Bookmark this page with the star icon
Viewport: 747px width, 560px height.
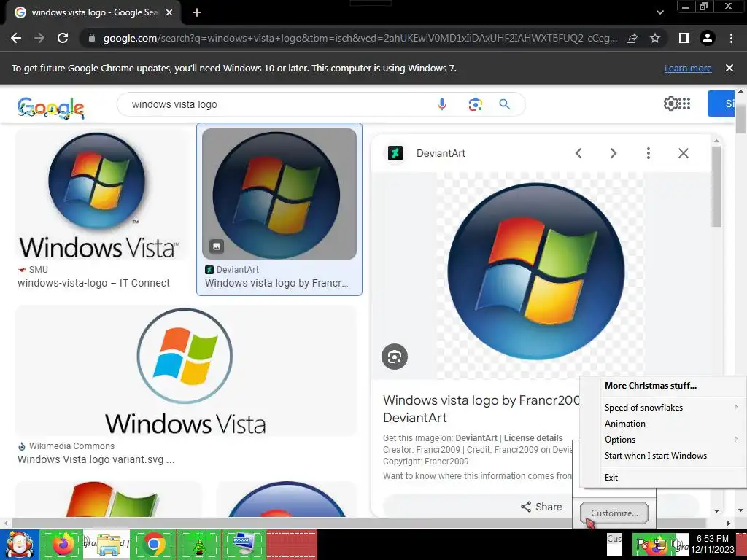click(x=655, y=38)
